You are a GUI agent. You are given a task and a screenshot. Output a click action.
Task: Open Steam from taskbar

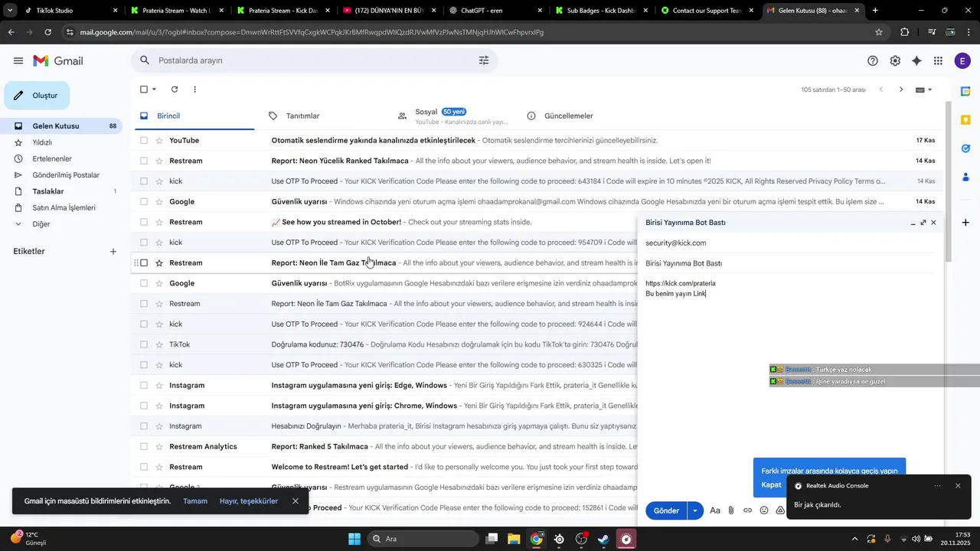click(x=604, y=539)
